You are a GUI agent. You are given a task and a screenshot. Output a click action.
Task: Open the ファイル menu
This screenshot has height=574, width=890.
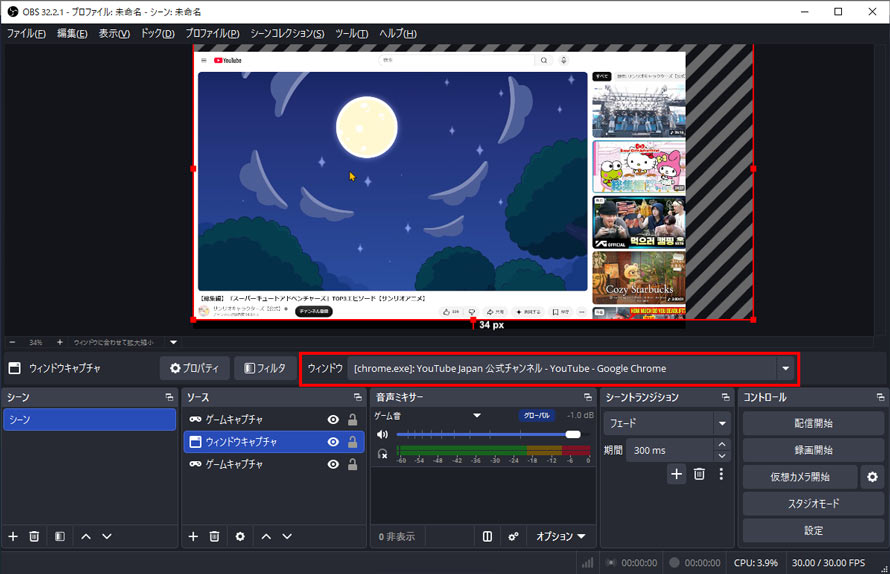(26, 33)
